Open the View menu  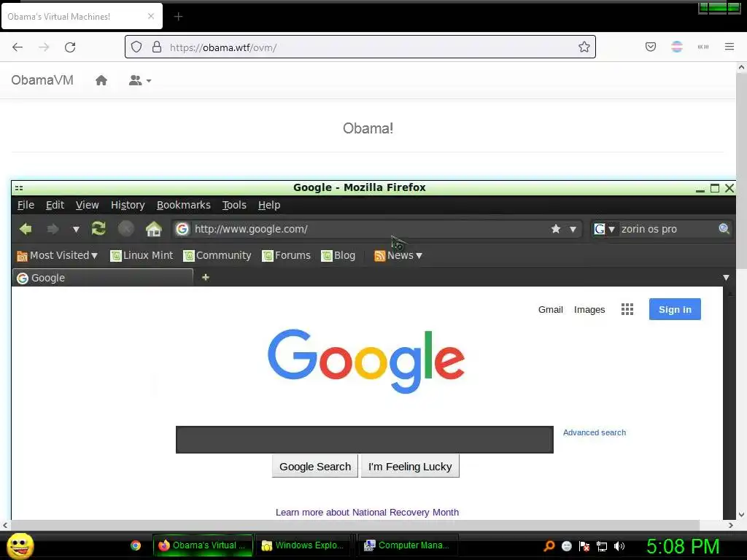coord(88,205)
